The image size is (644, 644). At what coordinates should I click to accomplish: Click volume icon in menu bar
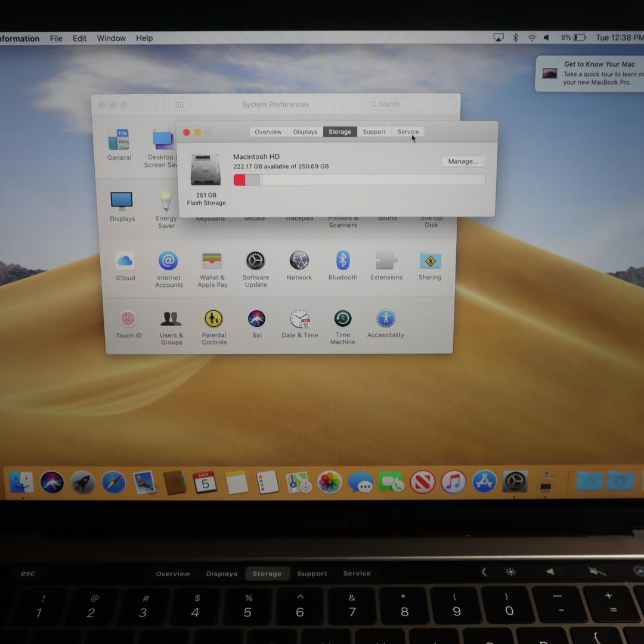(x=547, y=38)
